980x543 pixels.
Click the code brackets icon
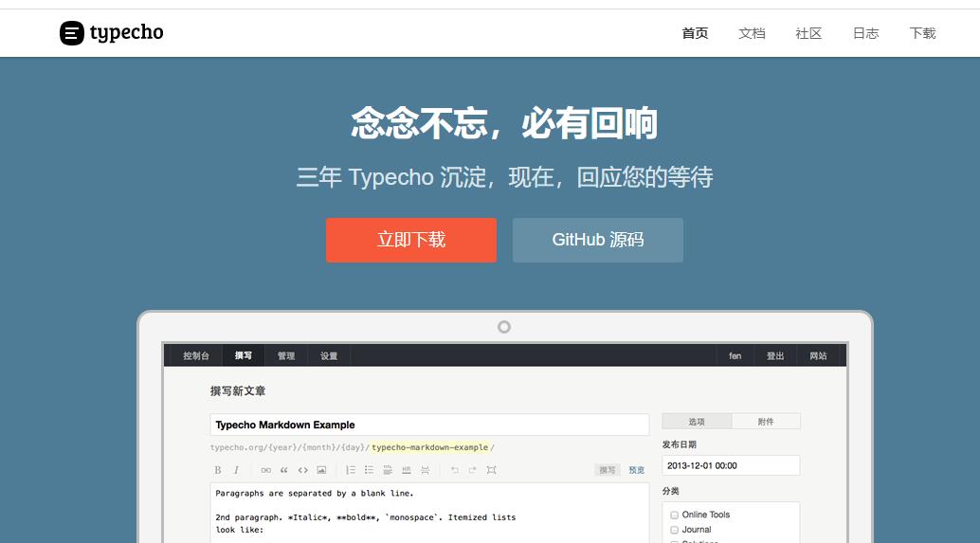[303, 470]
